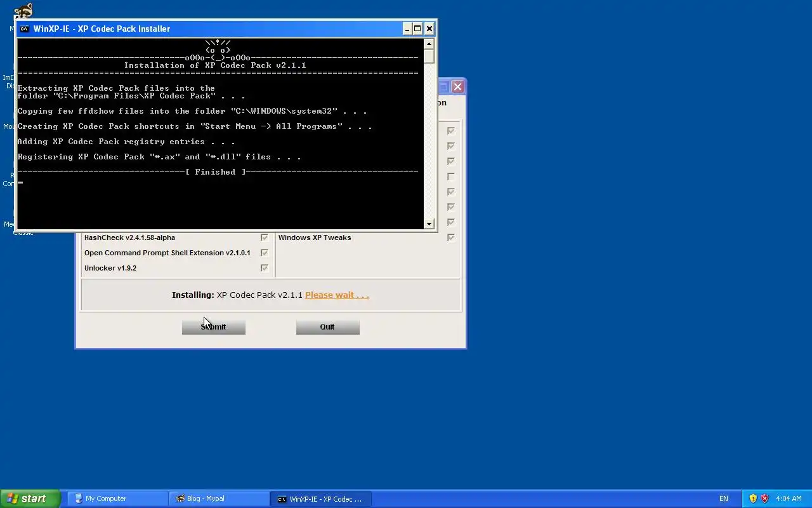Click the 'Please wait . . .' link
Image resolution: width=812 pixels, height=508 pixels.
[337, 295]
